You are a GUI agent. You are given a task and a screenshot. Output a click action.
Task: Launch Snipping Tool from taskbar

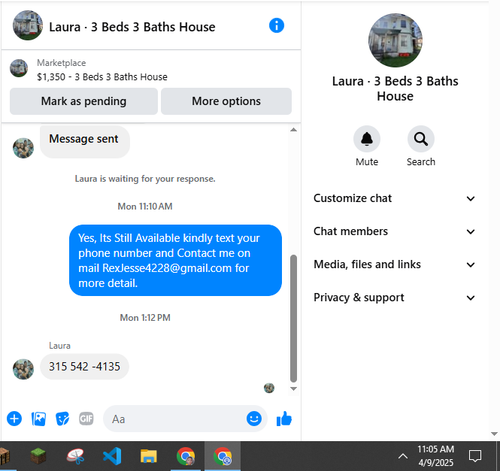coord(75,456)
